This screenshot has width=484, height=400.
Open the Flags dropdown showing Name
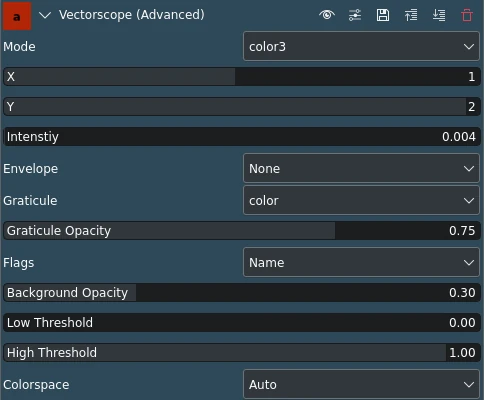click(x=361, y=262)
